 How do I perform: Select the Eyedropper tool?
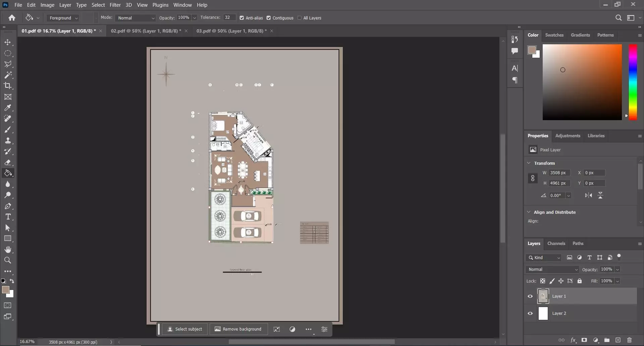tap(8, 108)
